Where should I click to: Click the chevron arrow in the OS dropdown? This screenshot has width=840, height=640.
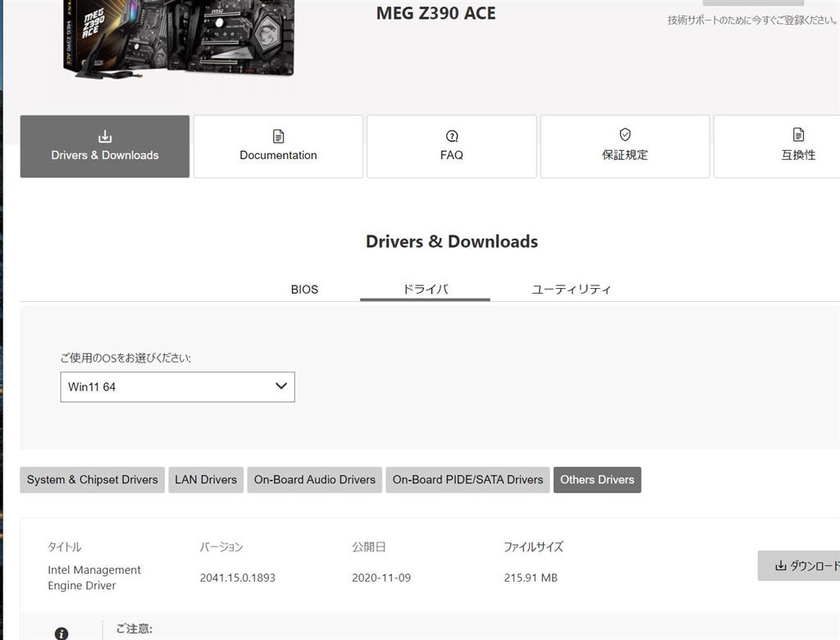(x=281, y=386)
